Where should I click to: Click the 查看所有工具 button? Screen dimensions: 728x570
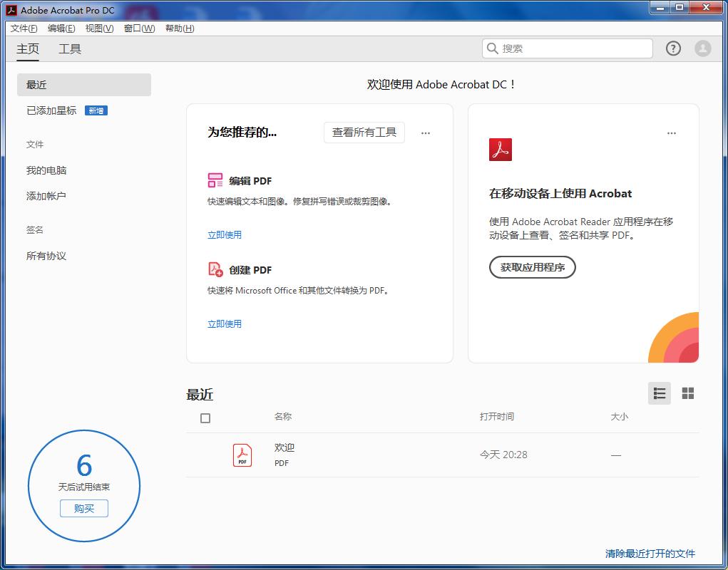click(x=364, y=133)
